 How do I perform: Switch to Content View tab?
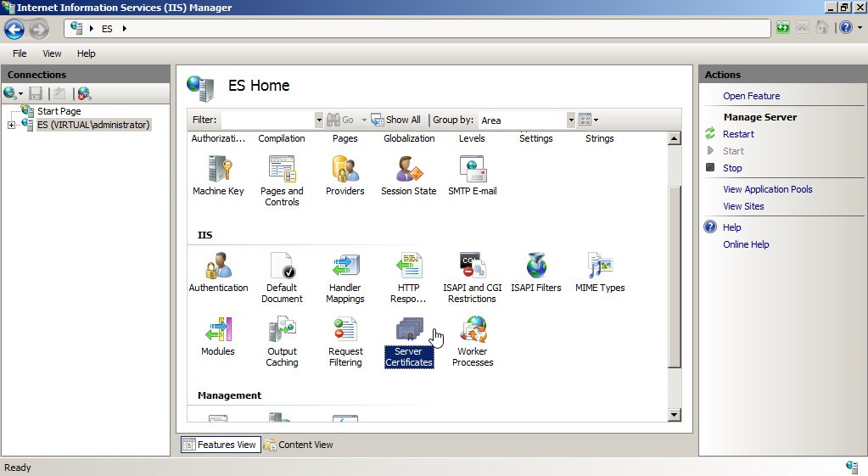[x=299, y=445]
